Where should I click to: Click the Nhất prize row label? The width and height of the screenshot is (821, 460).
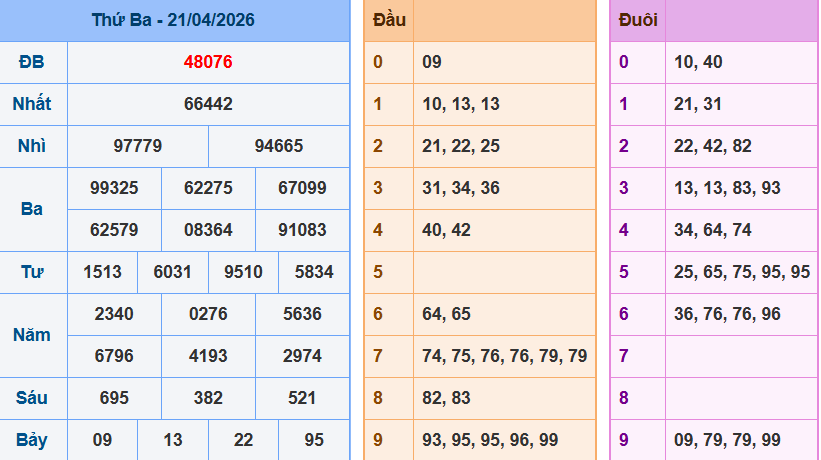(x=32, y=104)
